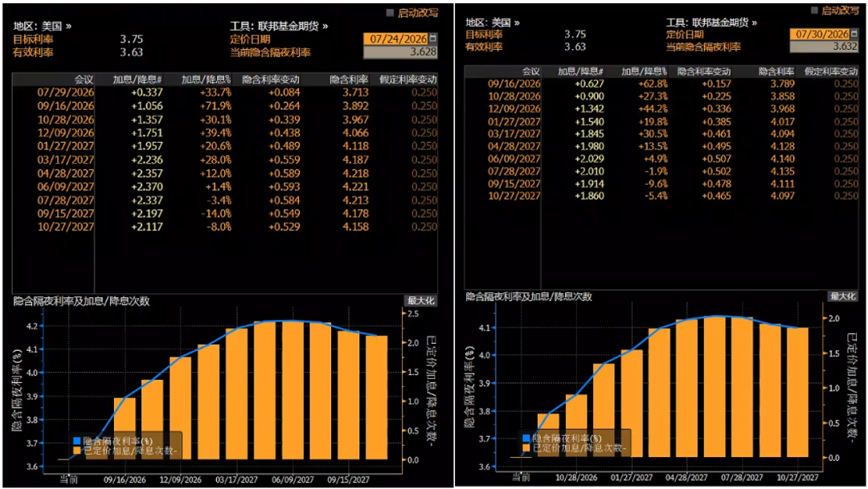Click 目标利率 value 3.75 in left panel
Image resolution: width=868 pixels, height=489 pixels.
[131, 39]
